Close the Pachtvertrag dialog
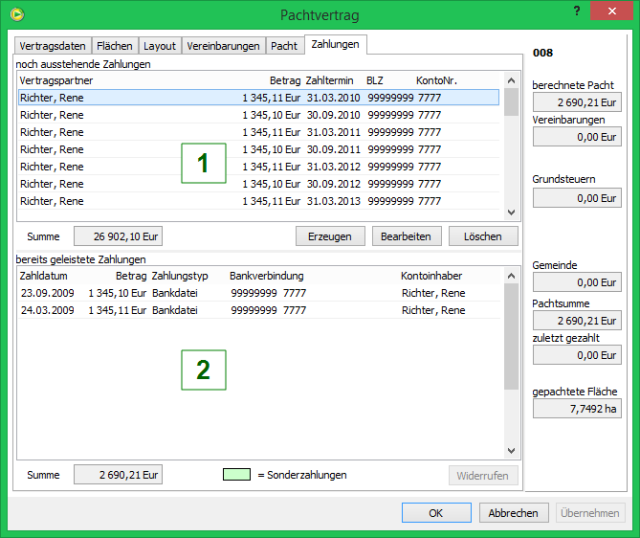 [611, 11]
